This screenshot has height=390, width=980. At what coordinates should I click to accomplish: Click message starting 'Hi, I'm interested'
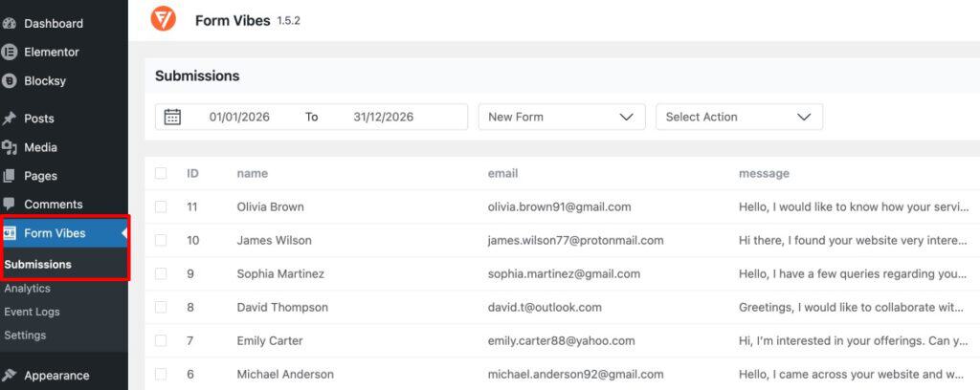(x=855, y=340)
